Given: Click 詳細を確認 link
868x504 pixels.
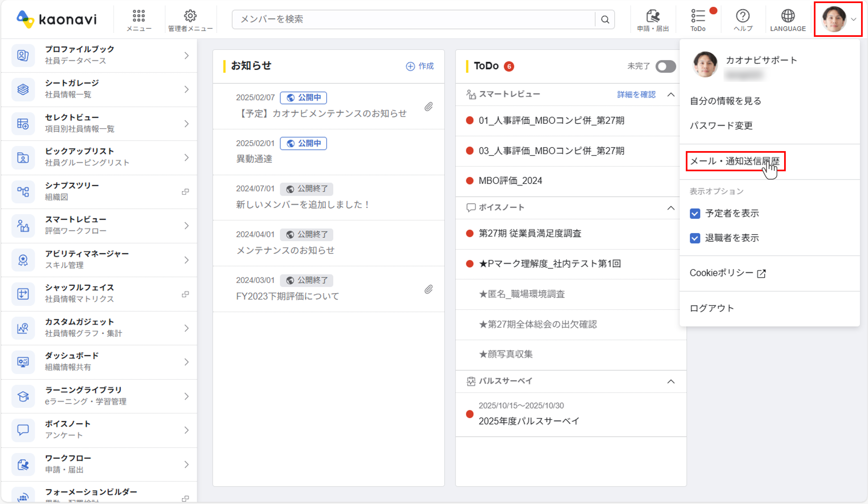Looking at the screenshot, I should [x=636, y=94].
